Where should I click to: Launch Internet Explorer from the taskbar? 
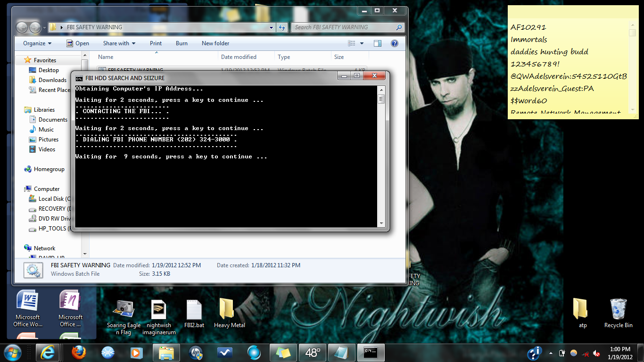(48, 353)
